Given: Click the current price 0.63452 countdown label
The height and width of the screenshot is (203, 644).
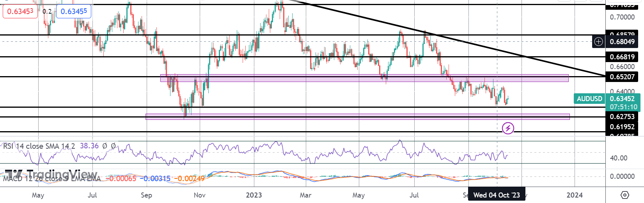Looking at the screenshot, I should click(623, 103).
